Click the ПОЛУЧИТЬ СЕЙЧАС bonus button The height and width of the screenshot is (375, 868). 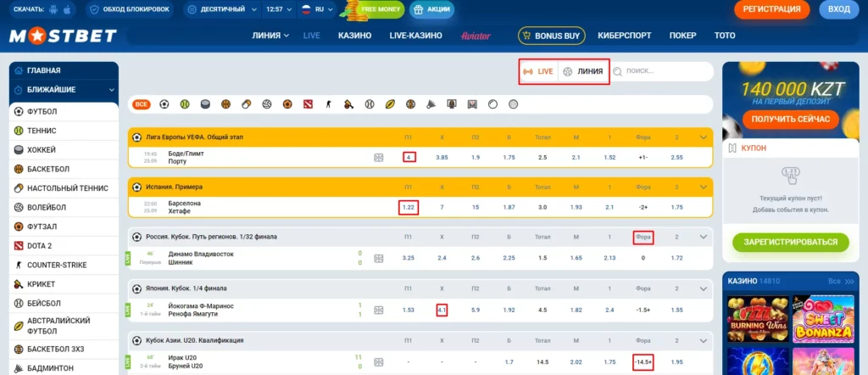790,119
